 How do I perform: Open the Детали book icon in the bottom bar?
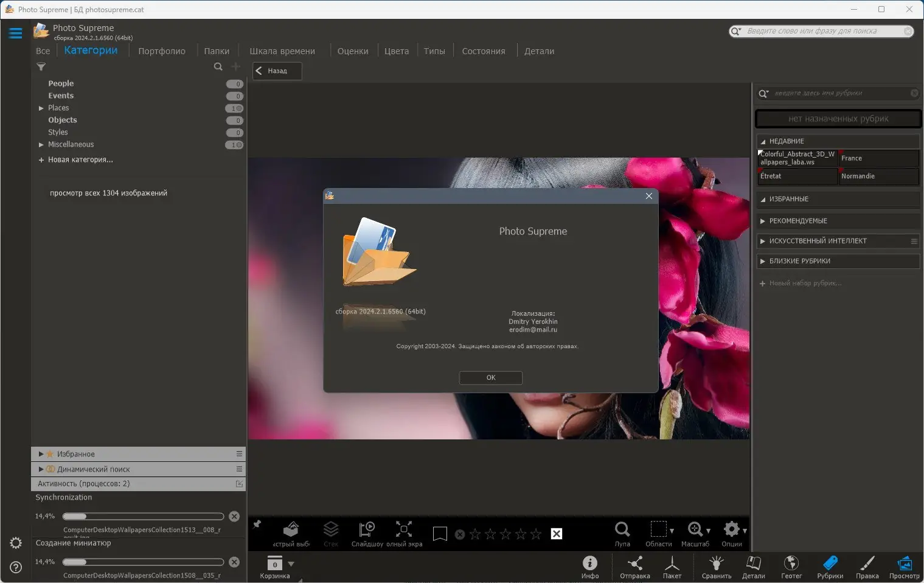[x=754, y=567]
